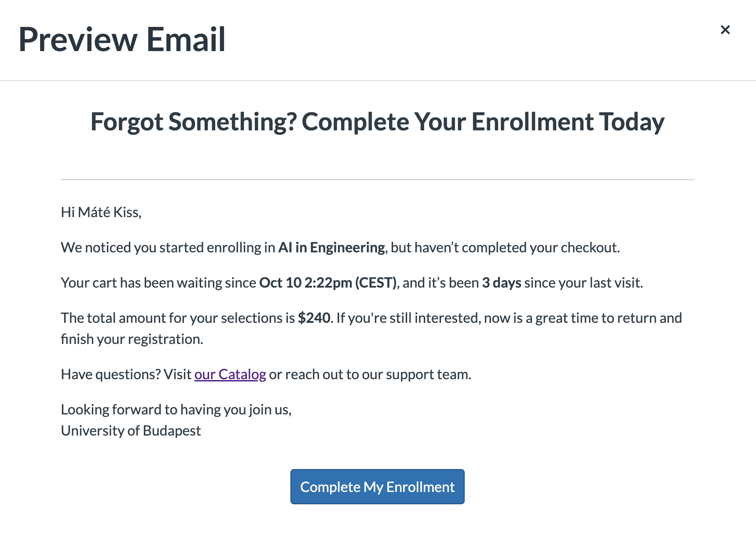Screen dimensions: 756x547
Task: Click the bold "3 days" text
Action: pyautogui.click(x=501, y=283)
